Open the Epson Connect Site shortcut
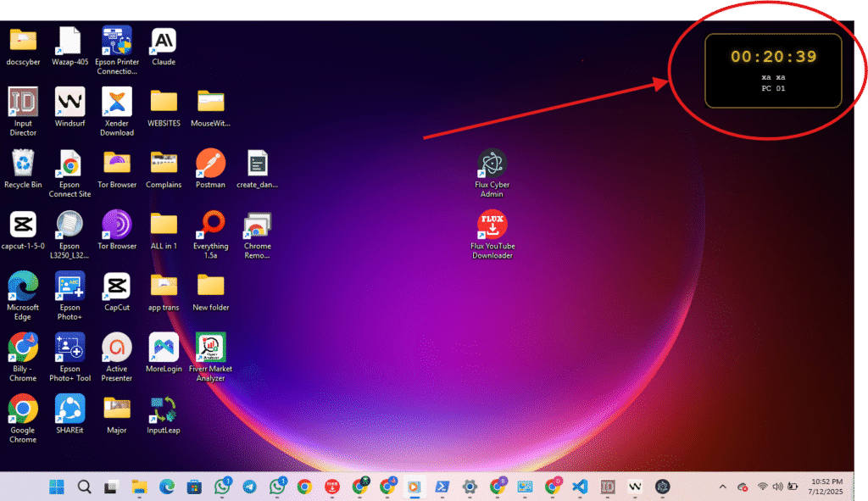 coord(70,164)
